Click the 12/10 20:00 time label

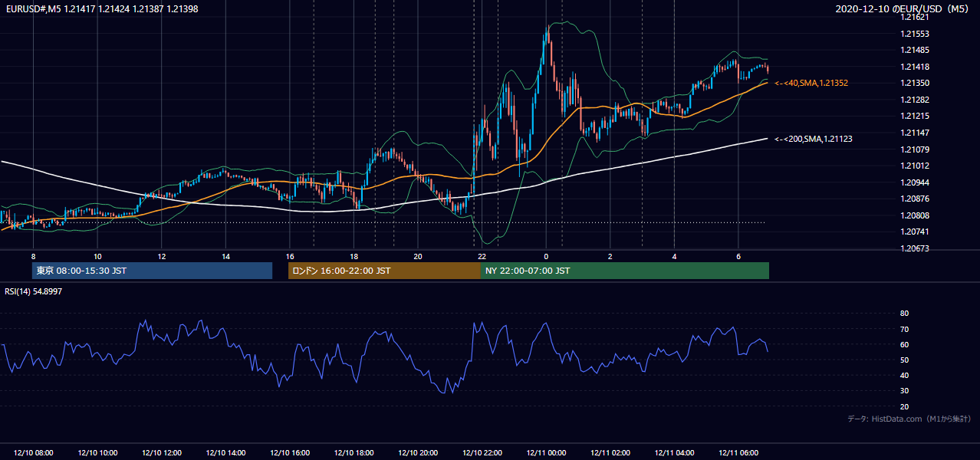[x=418, y=453]
